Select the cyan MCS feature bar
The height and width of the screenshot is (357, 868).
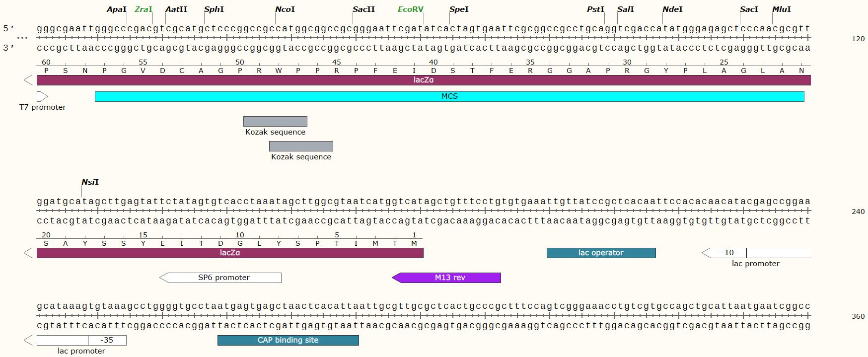[x=449, y=96]
